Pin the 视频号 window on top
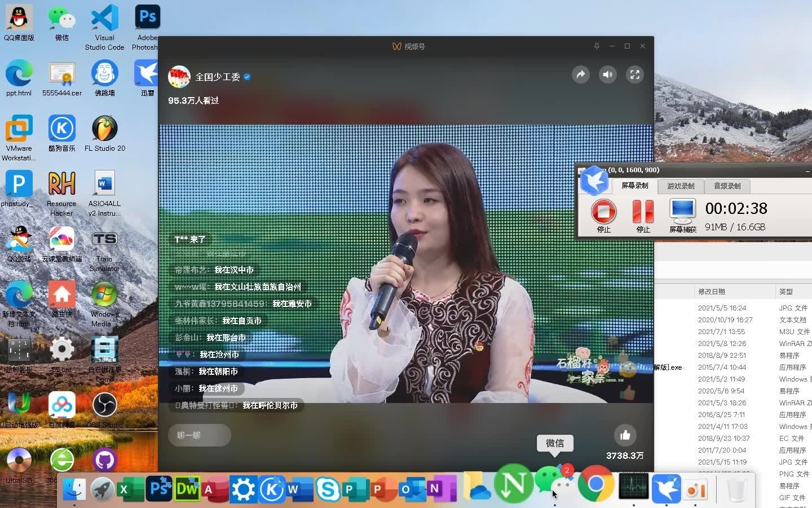Viewport: 812px width, 508px height. 597,46
